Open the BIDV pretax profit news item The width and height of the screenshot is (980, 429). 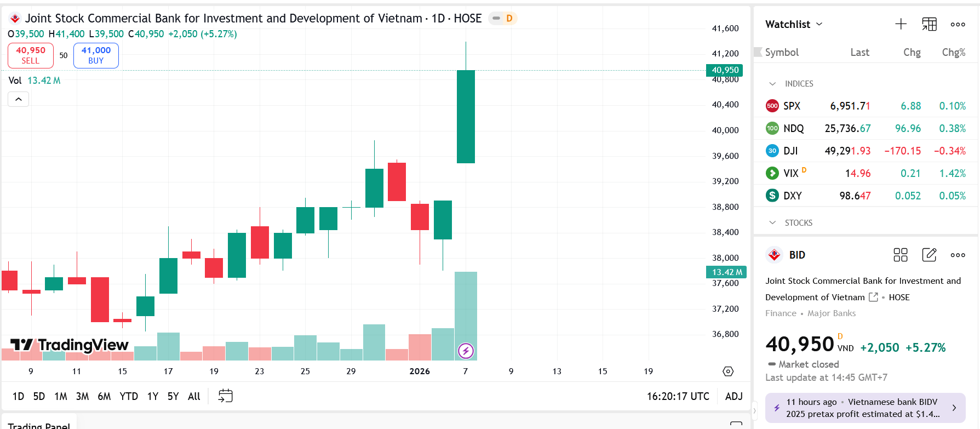pyautogui.click(x=865, y=408)
